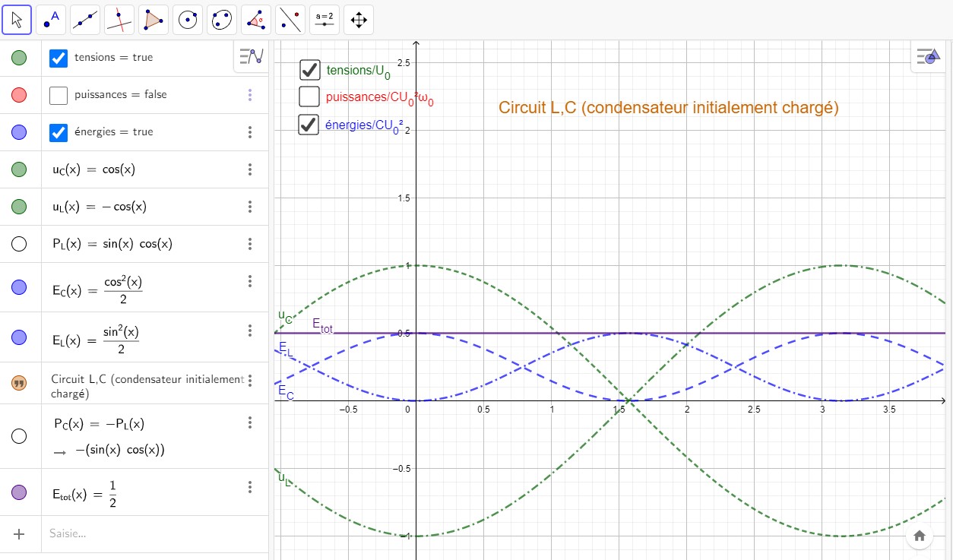Image resolution: width=953 pixels, height=560 pixels.
Task: Open the graphics style bar toggle
Action: coord(926,56)
